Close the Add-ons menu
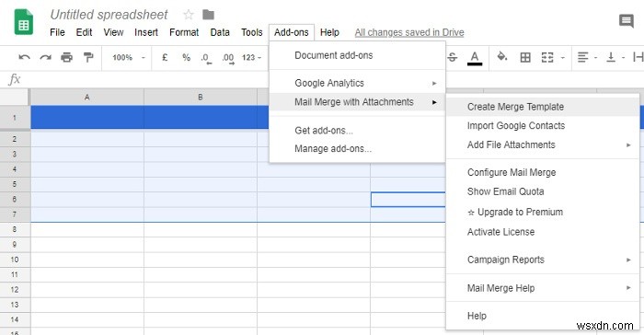Viewport: 644px width, 335px height. click(292, 32)
